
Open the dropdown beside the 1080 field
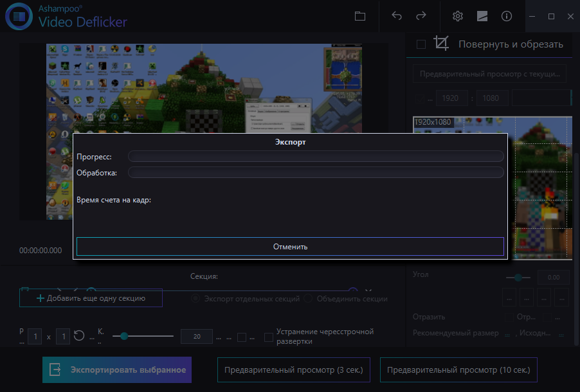tap(542, 98)
